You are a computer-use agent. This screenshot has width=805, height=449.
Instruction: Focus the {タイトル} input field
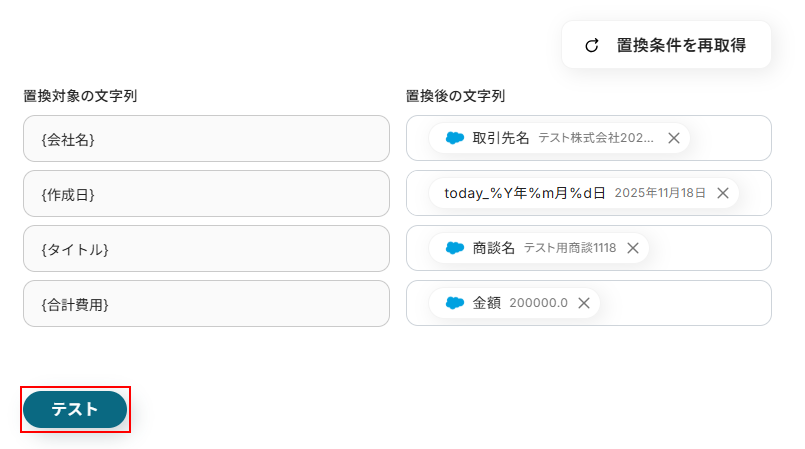click(x=206, y=248)
